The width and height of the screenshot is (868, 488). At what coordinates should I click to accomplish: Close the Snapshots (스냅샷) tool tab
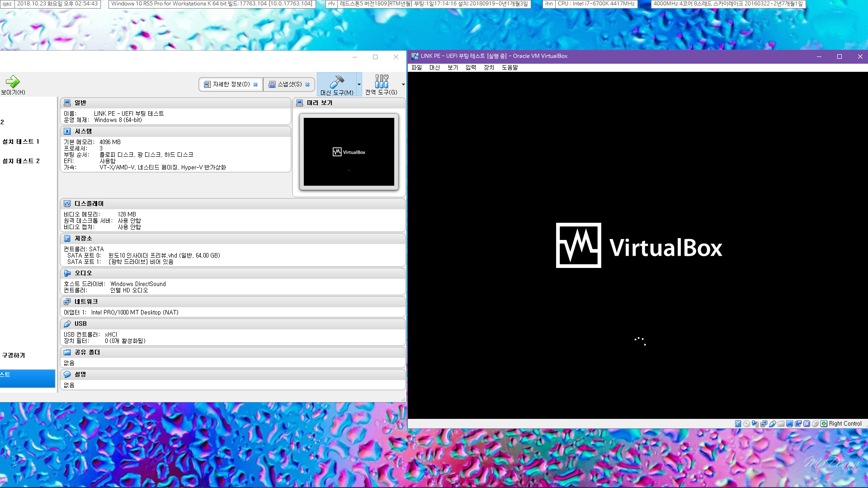point(307,84)
